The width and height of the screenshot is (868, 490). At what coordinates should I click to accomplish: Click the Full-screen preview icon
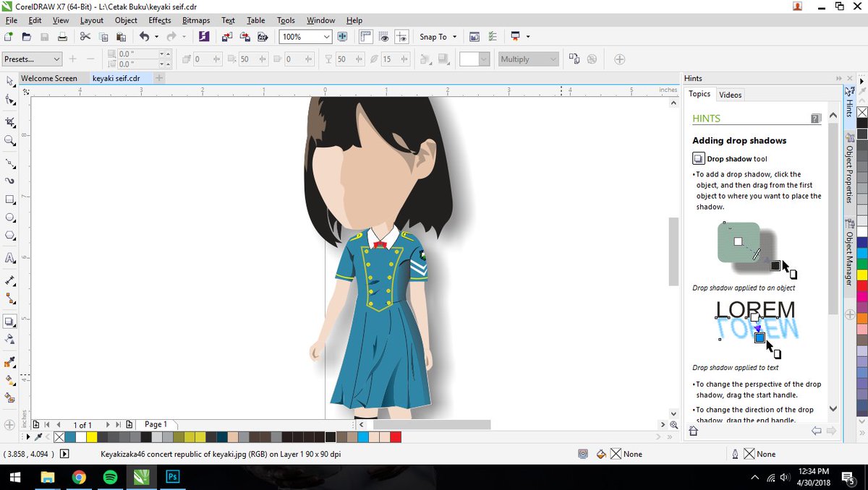click(342, 36)
